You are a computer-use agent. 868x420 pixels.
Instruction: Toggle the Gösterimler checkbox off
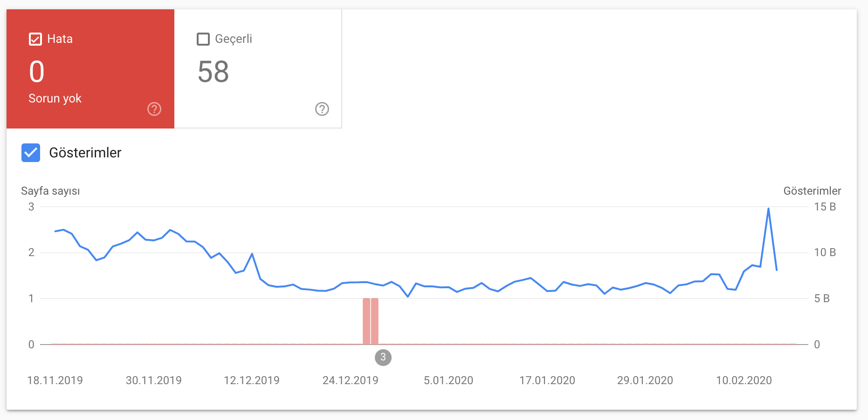[31, 153]
